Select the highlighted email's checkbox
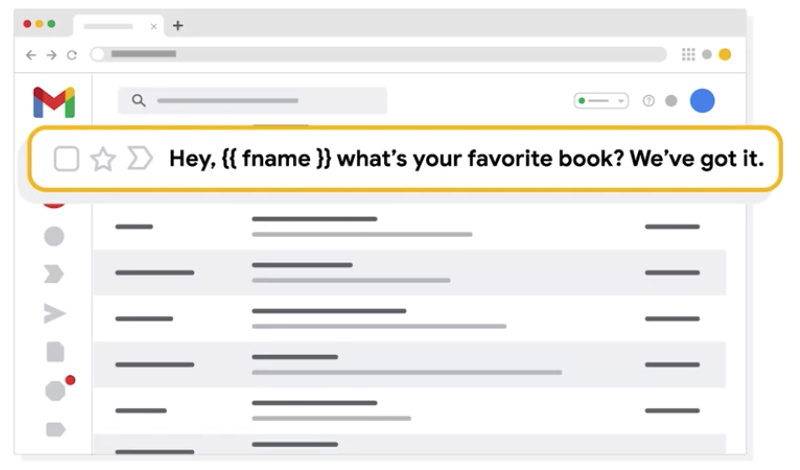 point(66,159)
